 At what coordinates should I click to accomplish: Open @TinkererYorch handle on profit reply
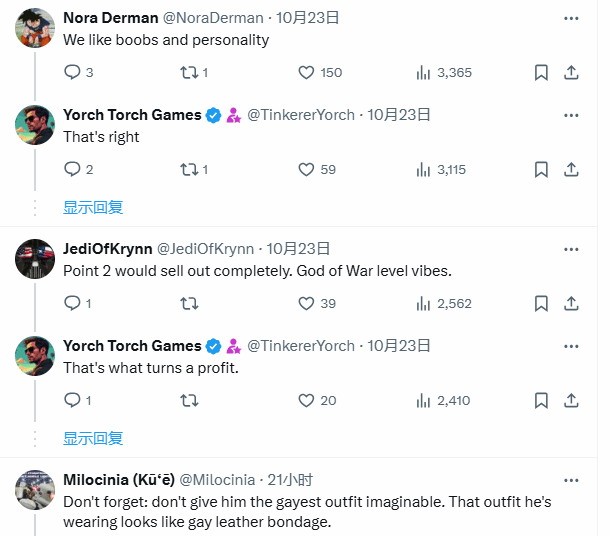[301, 346]
